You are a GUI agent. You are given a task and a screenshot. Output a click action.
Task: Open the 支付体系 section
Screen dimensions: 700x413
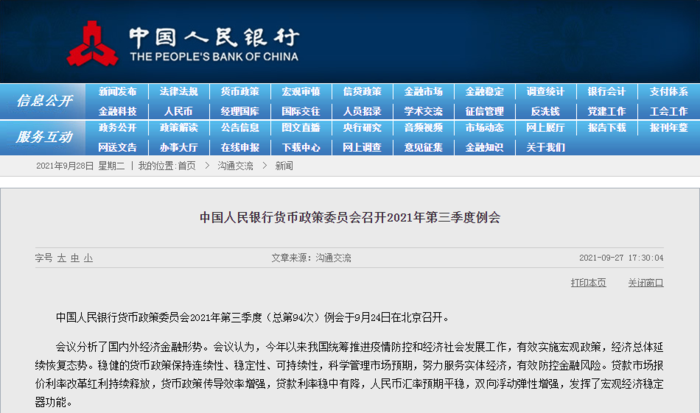668,92
